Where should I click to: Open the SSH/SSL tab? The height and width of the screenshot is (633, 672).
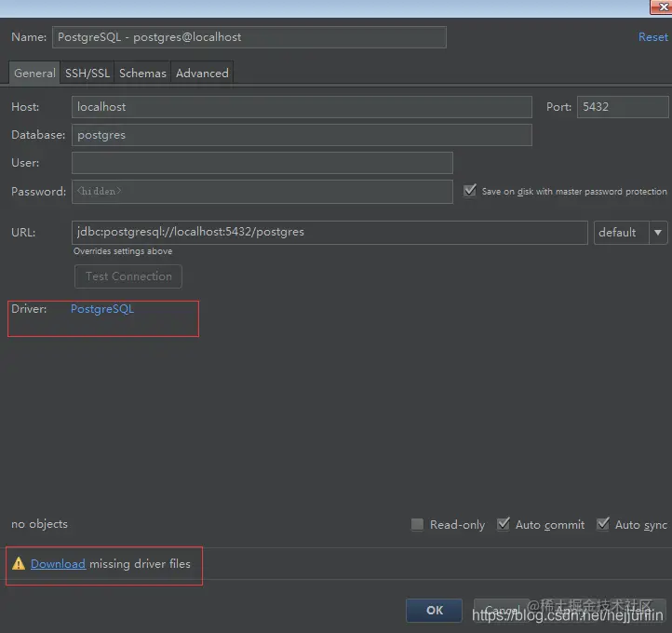click(x=87, y=74)
